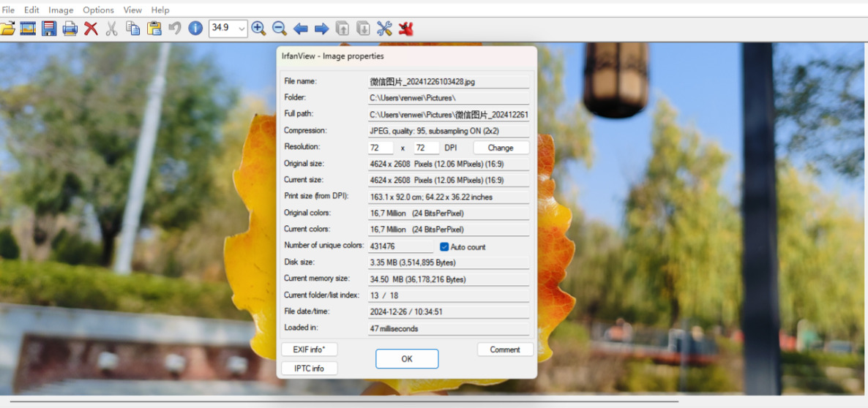Click the unique colors count 431476

(401, 246)
